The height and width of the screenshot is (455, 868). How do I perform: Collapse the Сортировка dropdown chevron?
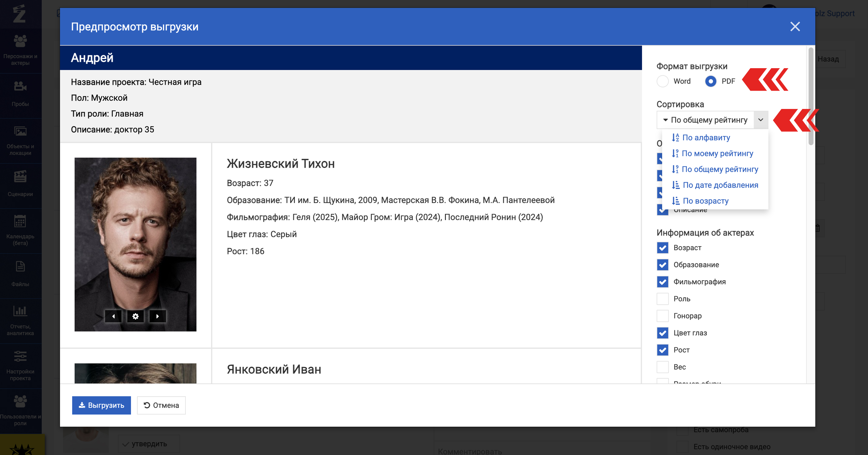[x=761, y=120]
